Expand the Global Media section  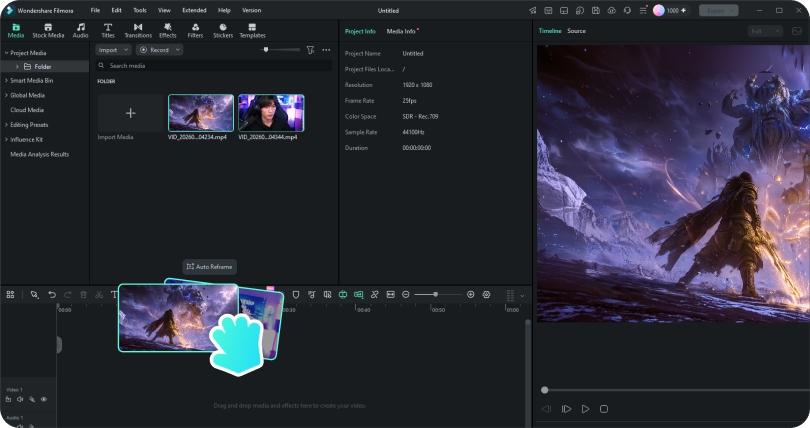pos(6,95)
